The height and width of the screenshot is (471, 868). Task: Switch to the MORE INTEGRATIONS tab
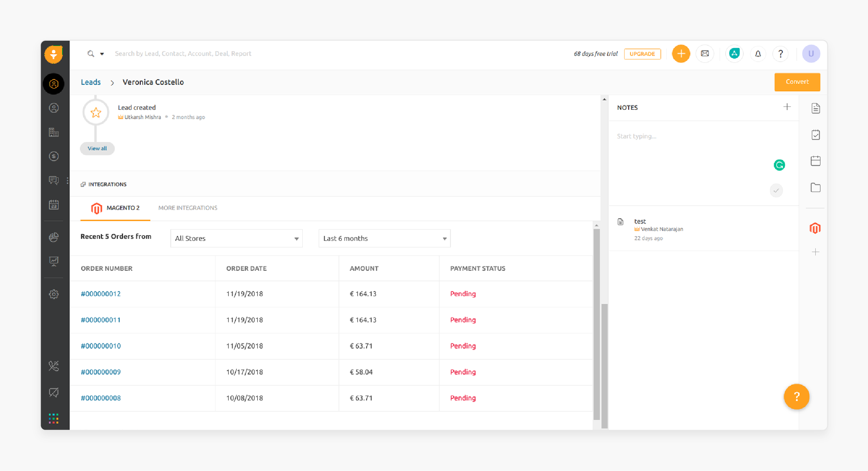[187, 207]
